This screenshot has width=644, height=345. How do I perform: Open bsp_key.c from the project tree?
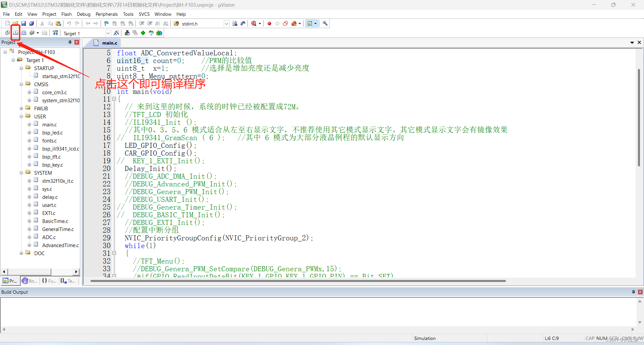coord(52,165)
